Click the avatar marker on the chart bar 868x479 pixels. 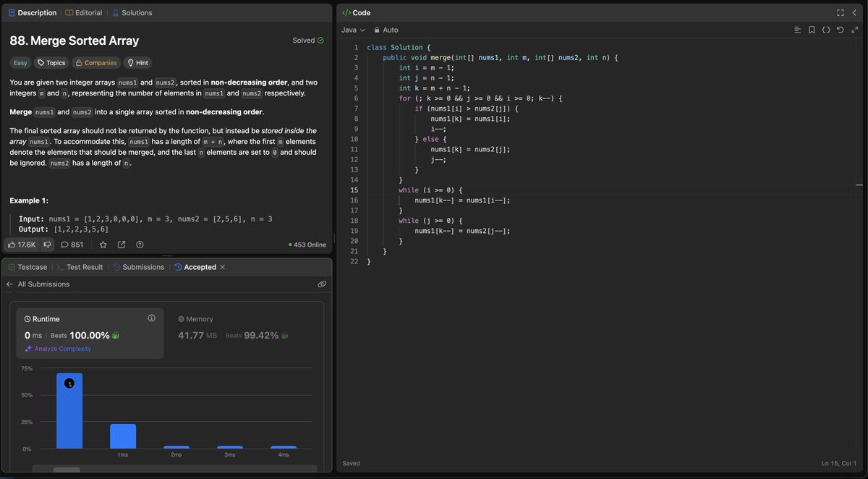click(x=69, y=383)
